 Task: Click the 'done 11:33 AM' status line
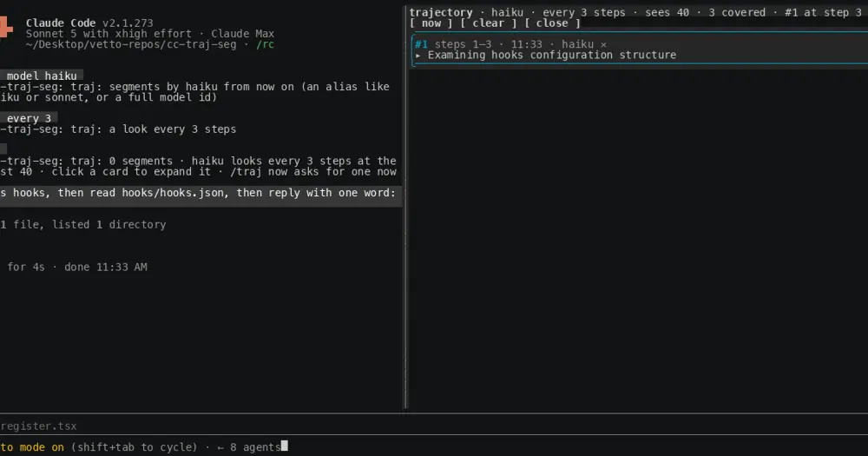106,267
